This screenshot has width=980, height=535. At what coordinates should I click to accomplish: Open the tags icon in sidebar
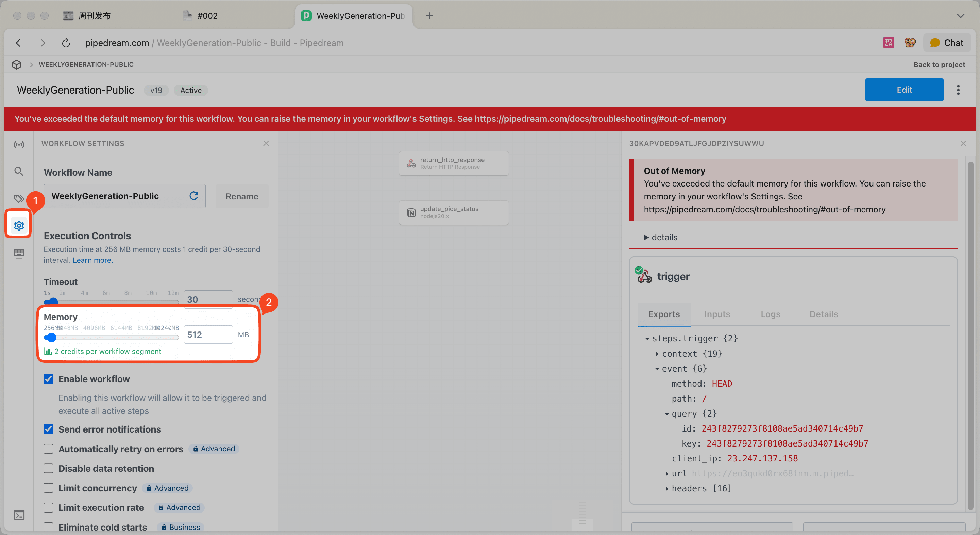point(19,198)
